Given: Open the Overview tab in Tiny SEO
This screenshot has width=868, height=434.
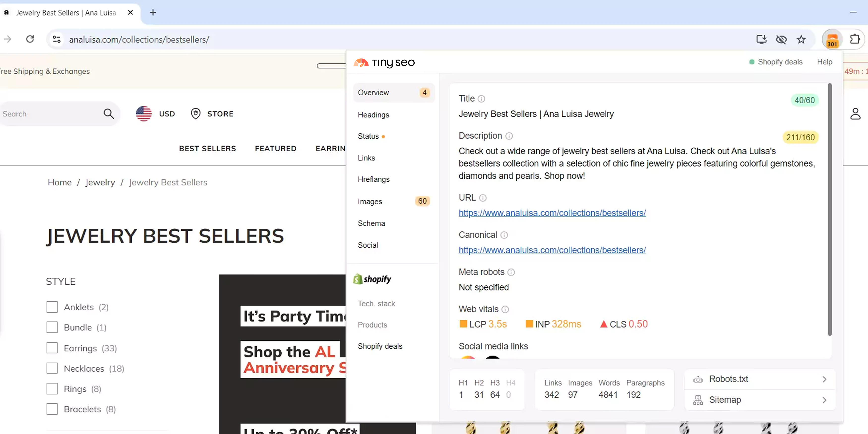Looking at the screenshot, I should (x=394, y=93).
